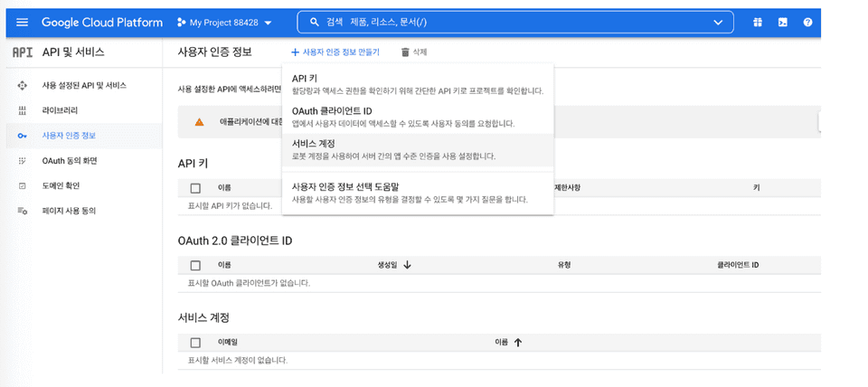Expand the search bar dropdown chevron
This screenshot has height=387, width=868.
coord(719,23)
